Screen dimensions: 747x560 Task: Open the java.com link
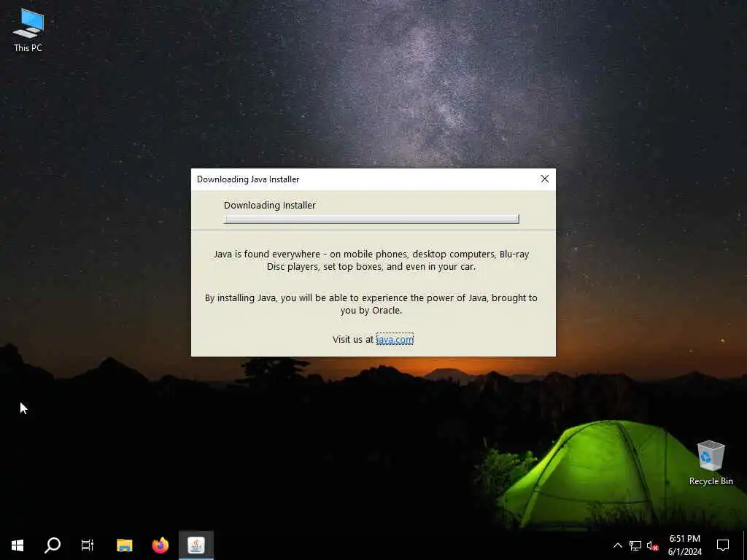click(395, 339)
